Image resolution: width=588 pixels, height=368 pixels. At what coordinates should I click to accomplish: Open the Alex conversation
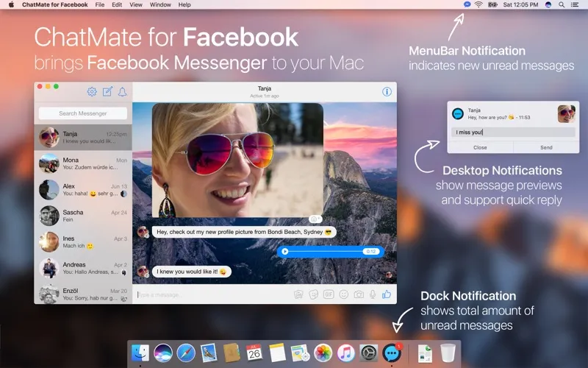(x=83, y=190)
